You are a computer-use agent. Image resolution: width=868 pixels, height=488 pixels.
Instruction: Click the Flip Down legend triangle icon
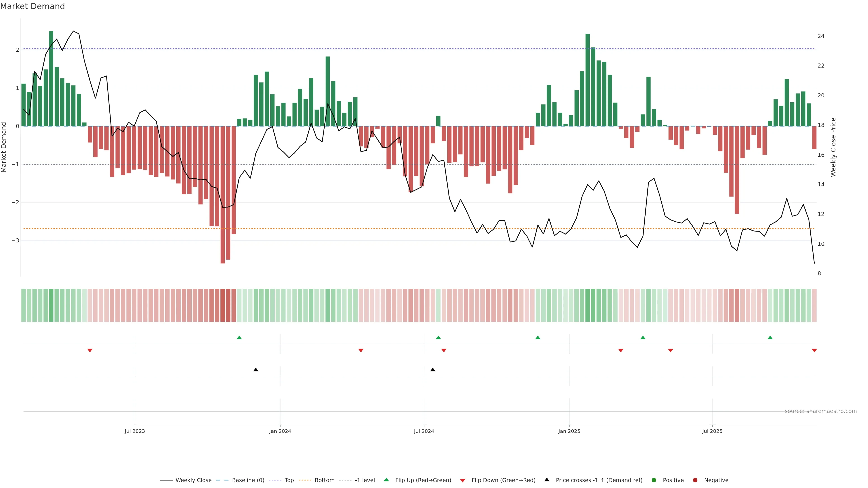[x=463, y=480]
